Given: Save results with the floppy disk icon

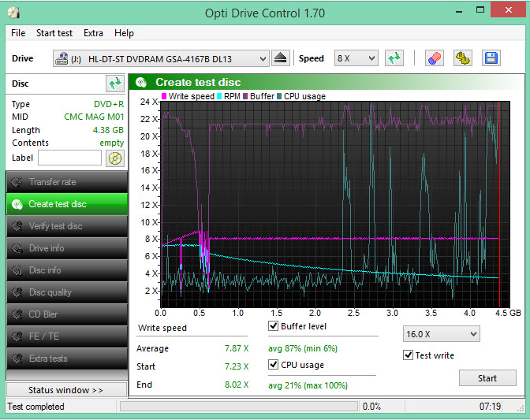Looking at the screenshot, I should tap(491, 58).
